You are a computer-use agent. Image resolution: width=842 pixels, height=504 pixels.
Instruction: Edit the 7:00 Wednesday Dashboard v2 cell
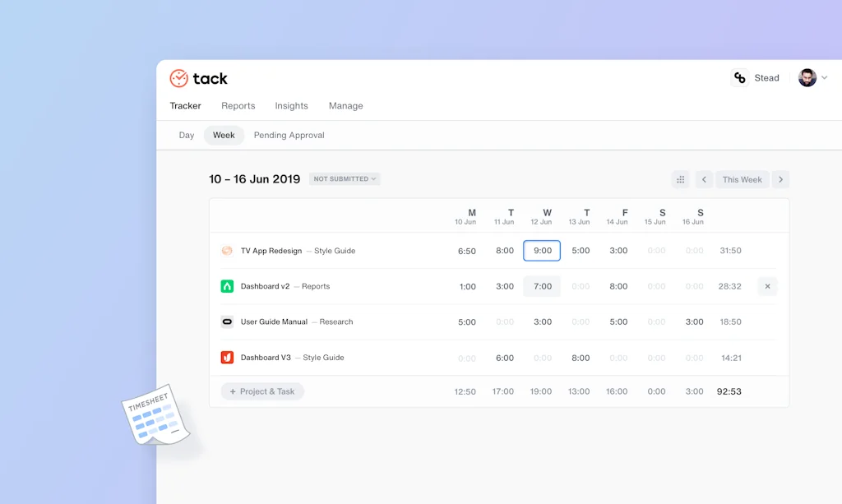(x=542, y=286)
